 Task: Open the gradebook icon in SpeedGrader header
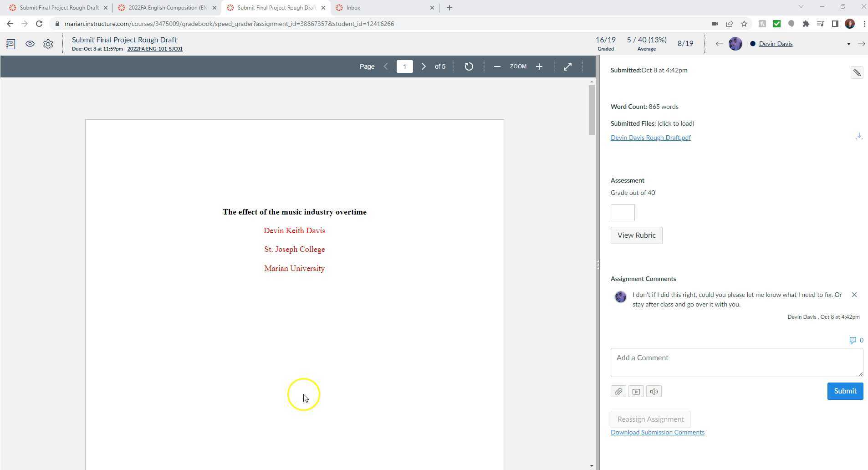point(11,44)
